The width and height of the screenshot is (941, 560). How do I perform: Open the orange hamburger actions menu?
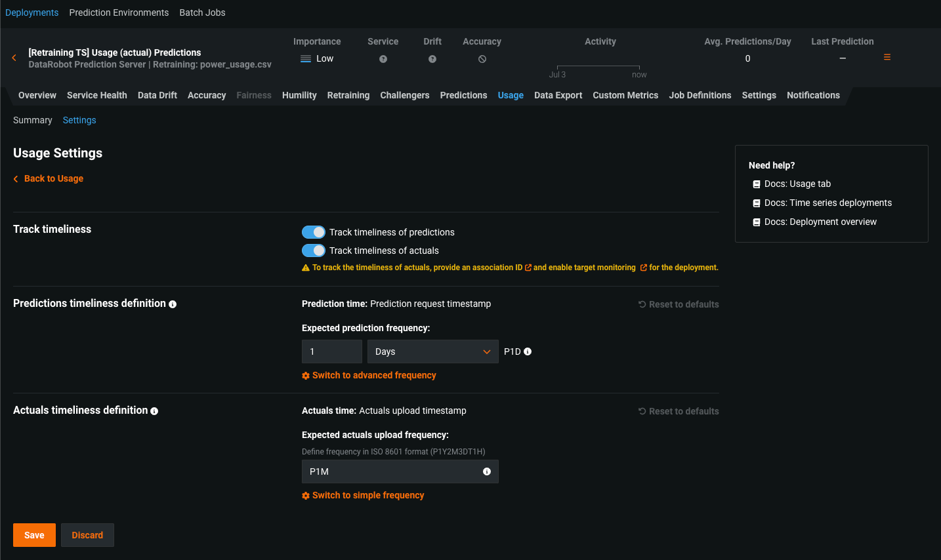pos(887,58)
